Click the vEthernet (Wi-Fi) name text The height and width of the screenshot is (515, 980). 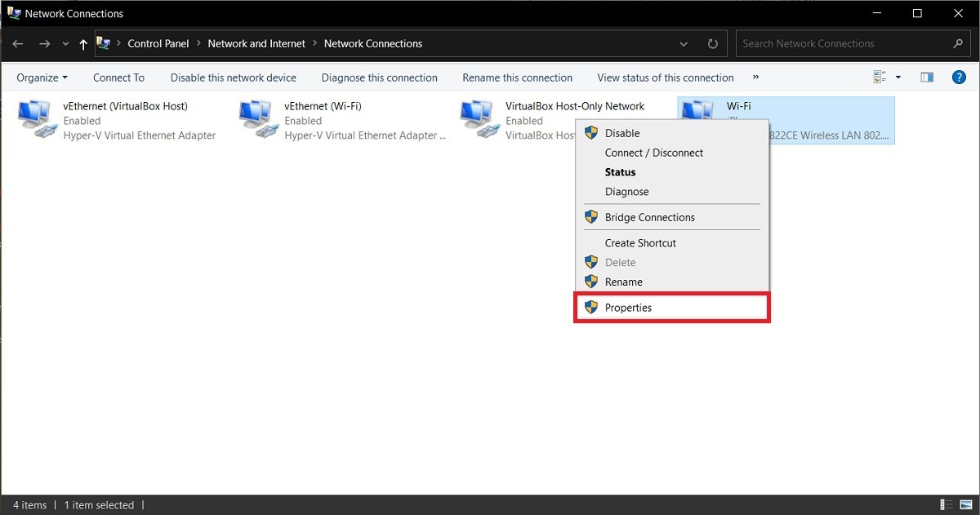click(323, 106)
